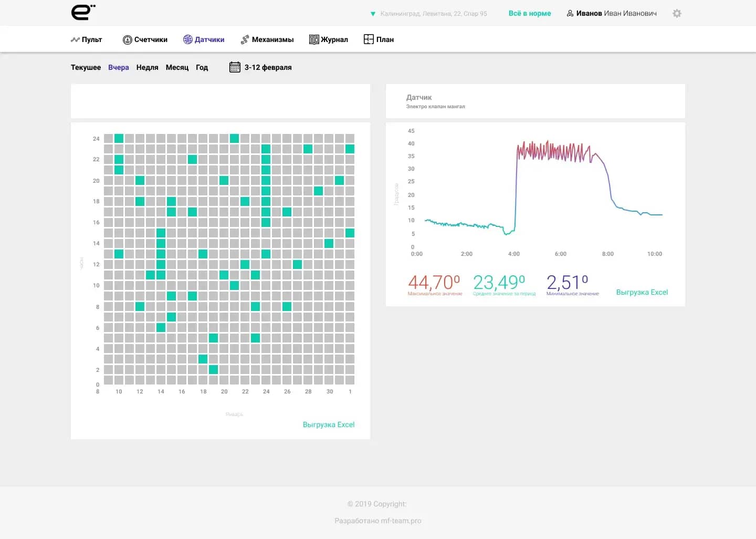This screenshot has width=756, height=539.
Task: Click the Счетчики meter icon
Action: [x=127, y=40]
